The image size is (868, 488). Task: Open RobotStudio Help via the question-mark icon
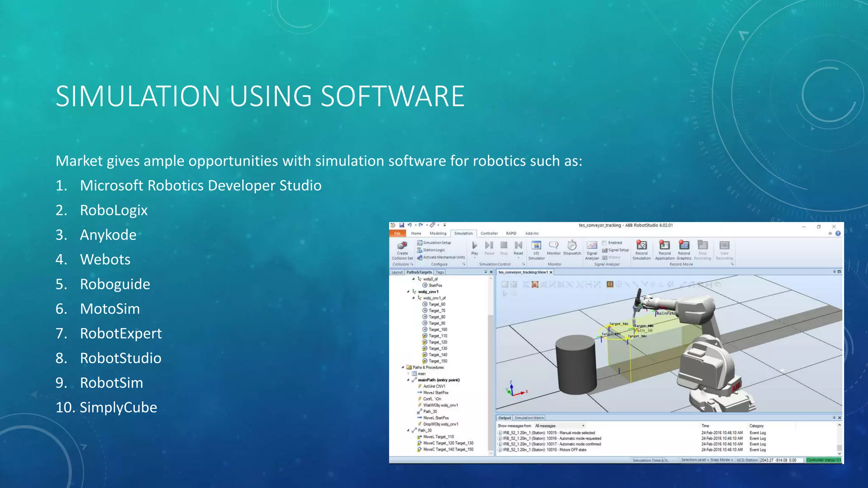(838, 233)
